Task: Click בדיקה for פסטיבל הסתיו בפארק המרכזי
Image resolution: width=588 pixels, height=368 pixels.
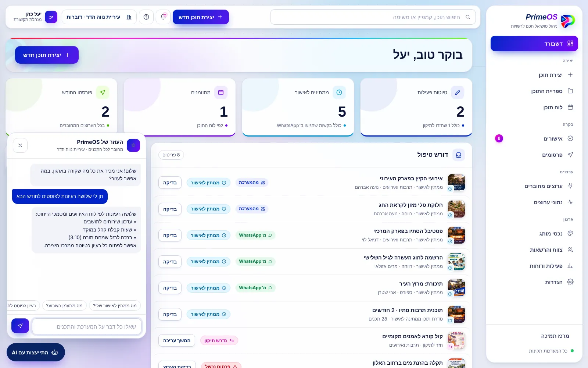Action: coord(170,235)
